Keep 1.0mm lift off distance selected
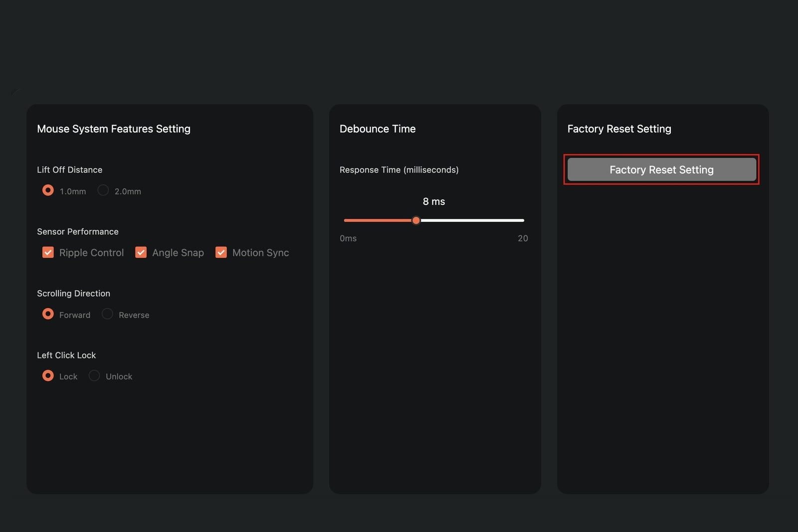Viewport: 798px width, 532px height. pos(47,190)
